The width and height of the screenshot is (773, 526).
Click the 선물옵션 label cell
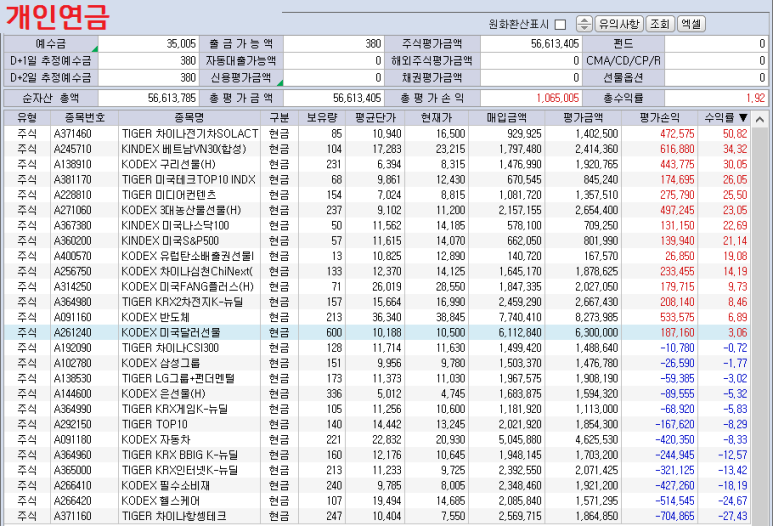623,77
